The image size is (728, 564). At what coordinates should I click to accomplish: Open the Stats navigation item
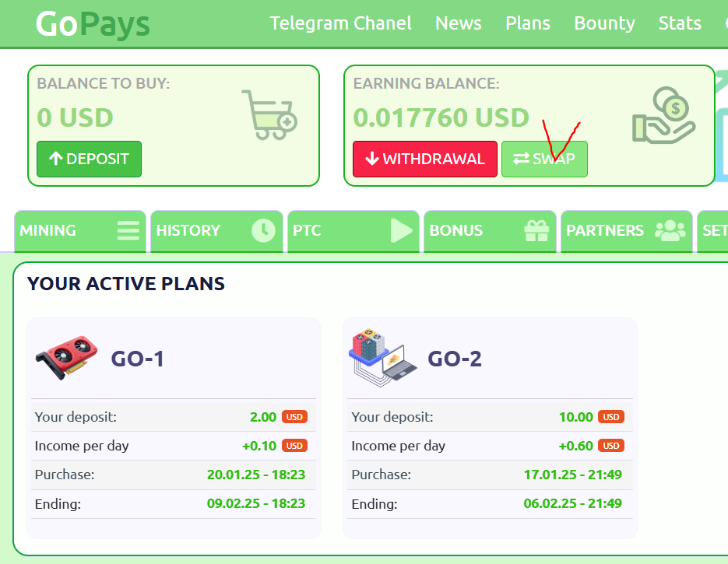click(679, 23)
